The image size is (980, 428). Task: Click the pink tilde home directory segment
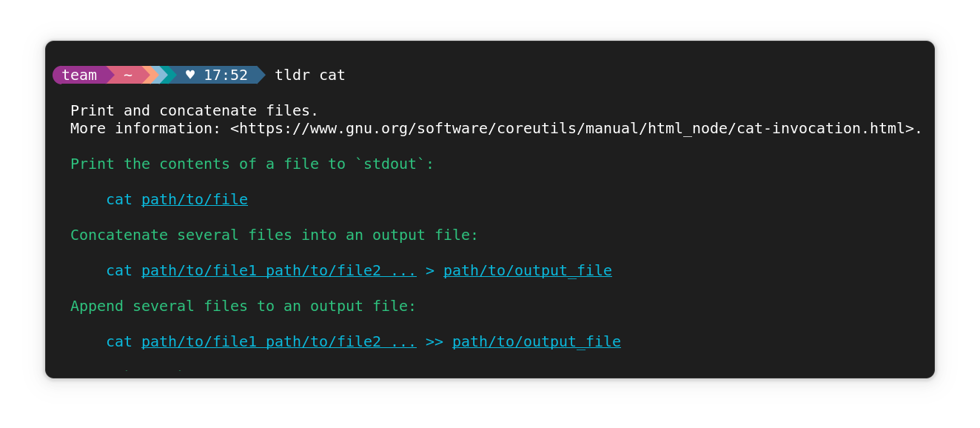128,75
